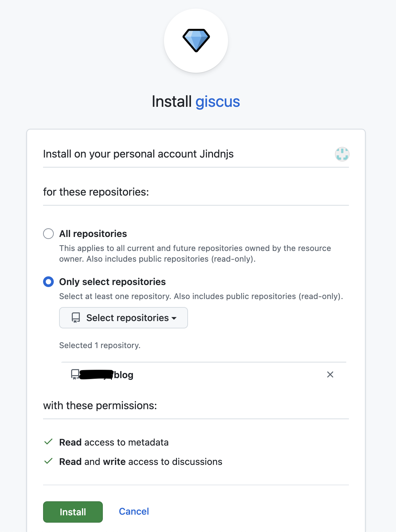Choose Only select repositories radio button
The image size is (396, 532).
[48, 282]
